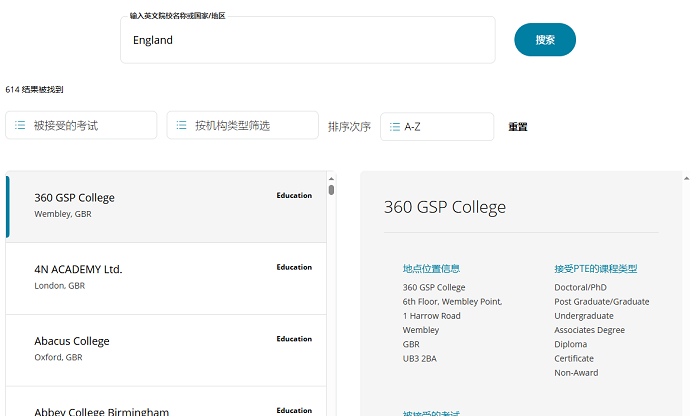Click 重置 to reset filters
The width and height of the screenshot is (690, 416).
pos(517,127)
